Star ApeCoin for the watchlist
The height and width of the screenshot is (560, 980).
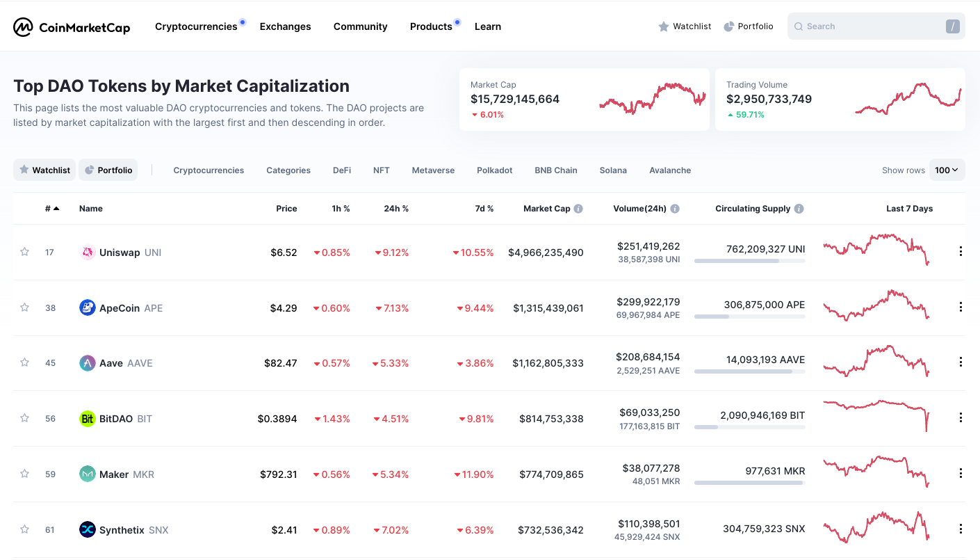[25, 307]
